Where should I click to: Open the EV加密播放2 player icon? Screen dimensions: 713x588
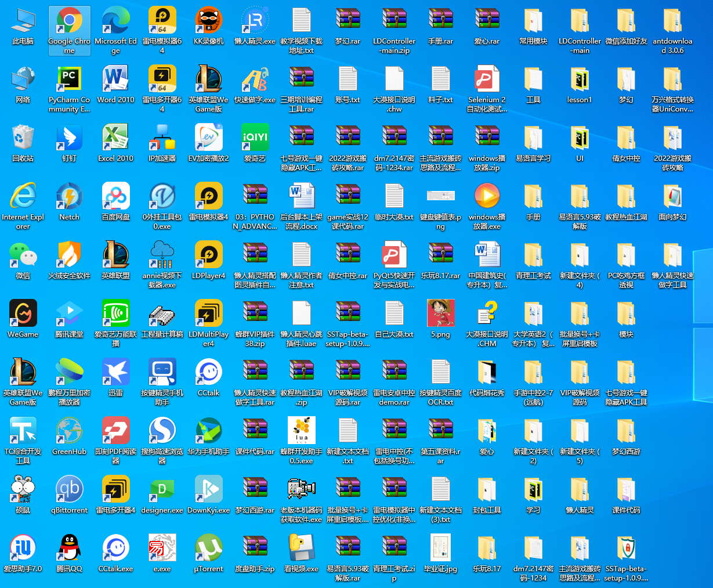coord(209,144)
